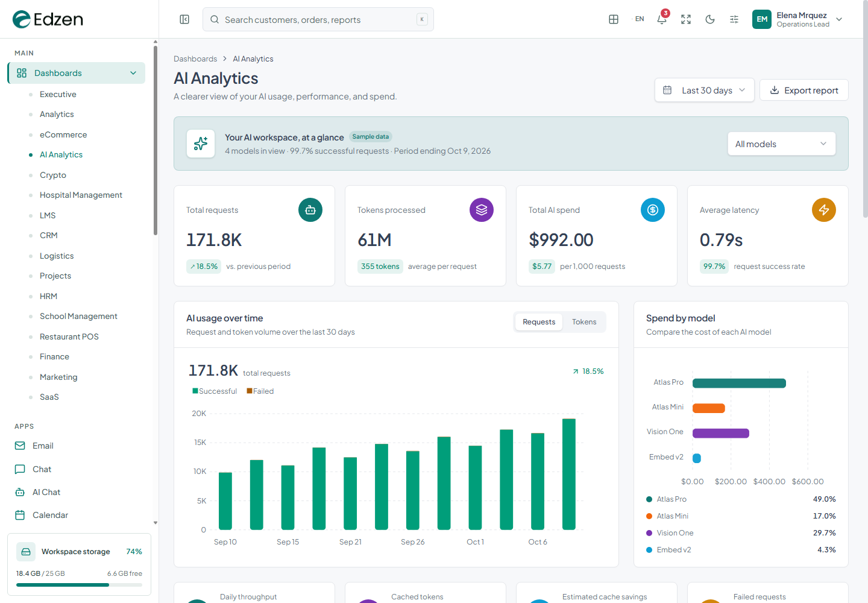Open the Analytics dashboard
The image size is (868, 603).
coord(57,114)
